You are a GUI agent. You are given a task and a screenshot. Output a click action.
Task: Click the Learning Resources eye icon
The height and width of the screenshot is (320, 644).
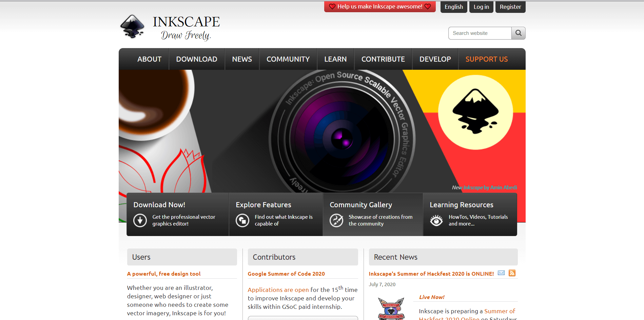[436, 220]
